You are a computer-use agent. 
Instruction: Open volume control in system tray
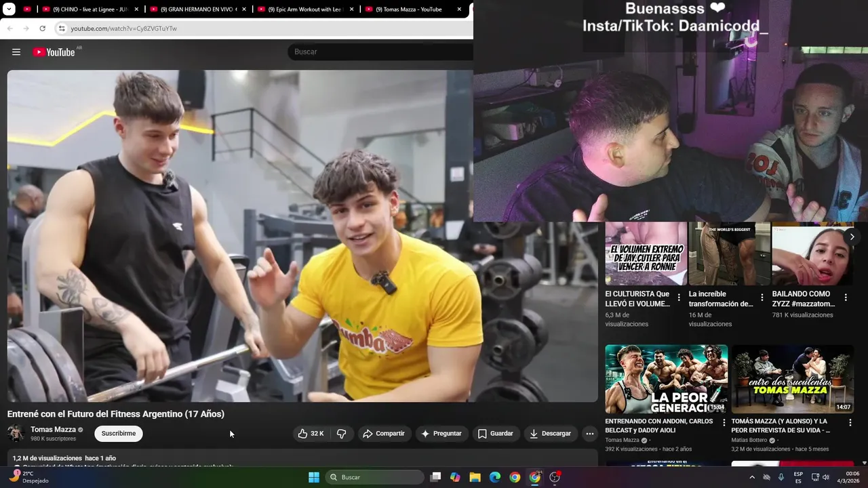pyautogui.click(x=825, y=477)
